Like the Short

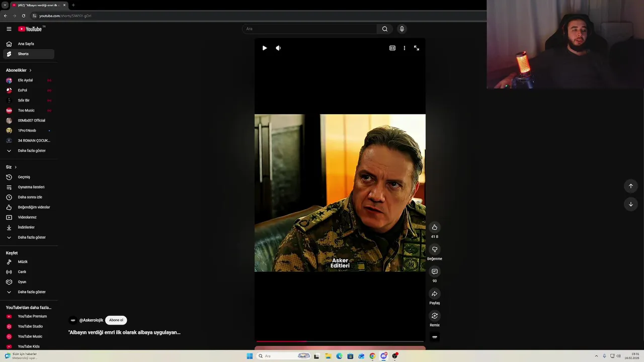(435, 227)
